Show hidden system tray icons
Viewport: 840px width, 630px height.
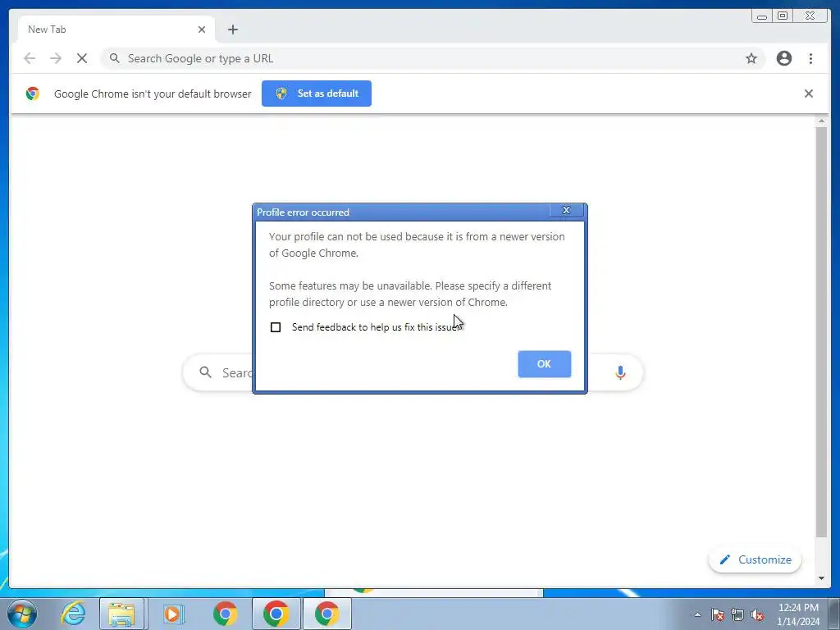pos(697,614)
